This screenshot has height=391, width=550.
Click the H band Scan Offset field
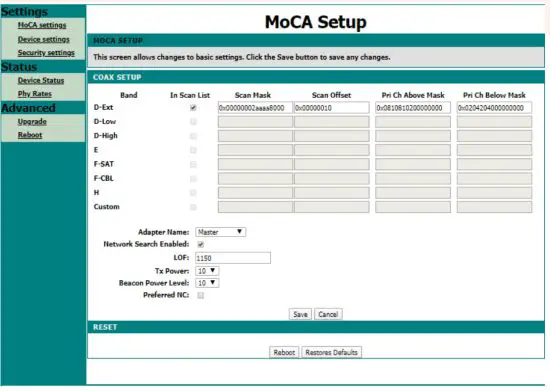click(332, 193)
